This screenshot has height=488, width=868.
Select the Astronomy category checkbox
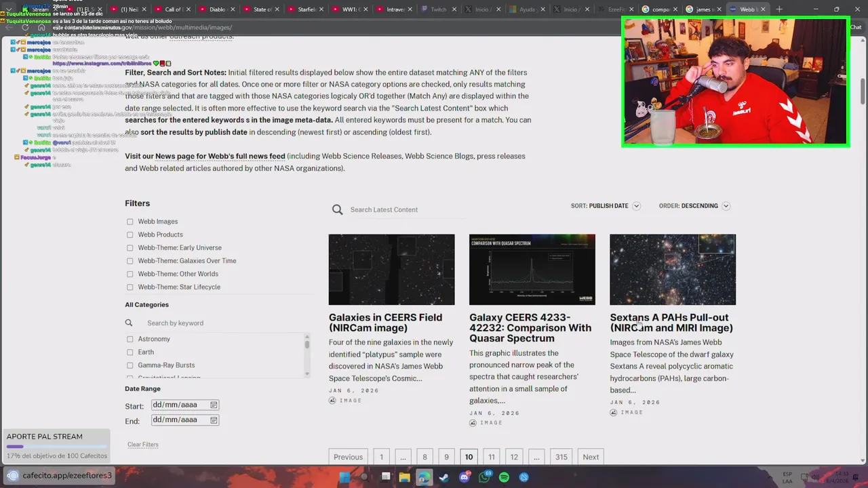130,339
